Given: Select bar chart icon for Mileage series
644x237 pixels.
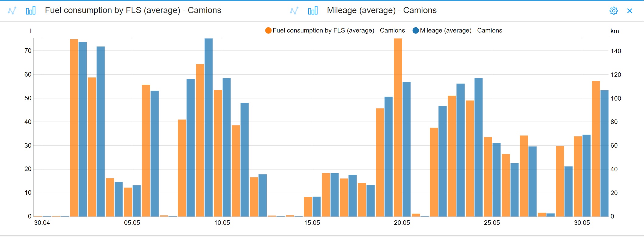Looking at the screenshot, I should (313, 11).
